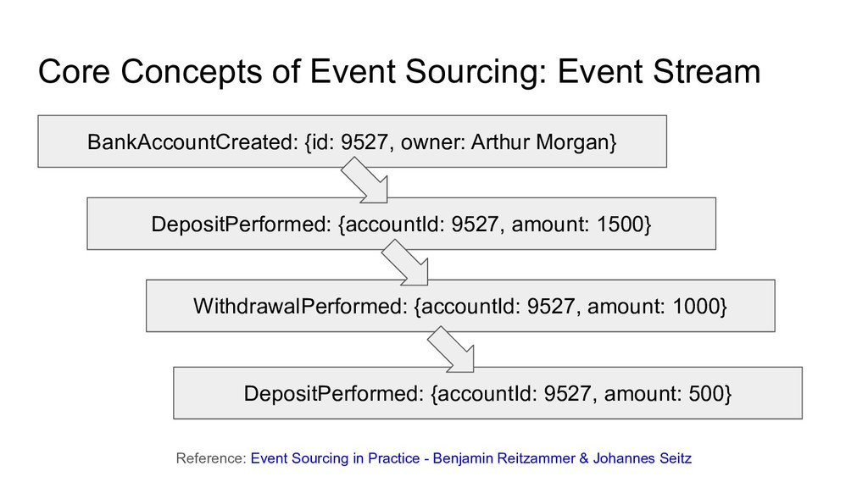Click the arrow pointing to the last DepositPerformed box
Screen dimensions: 868x488
click(x=451, y=349)
